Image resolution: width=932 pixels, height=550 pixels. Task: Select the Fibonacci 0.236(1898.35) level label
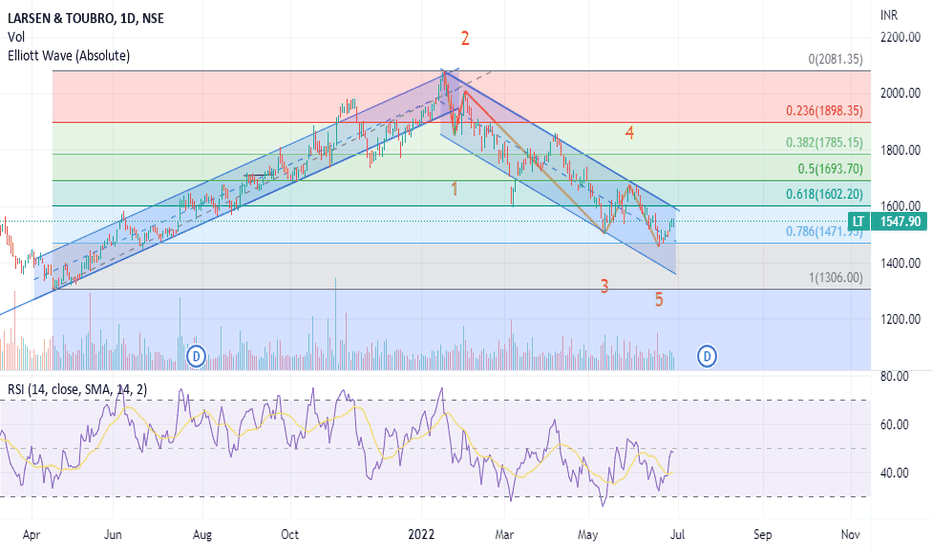click(x=824, y=111)
